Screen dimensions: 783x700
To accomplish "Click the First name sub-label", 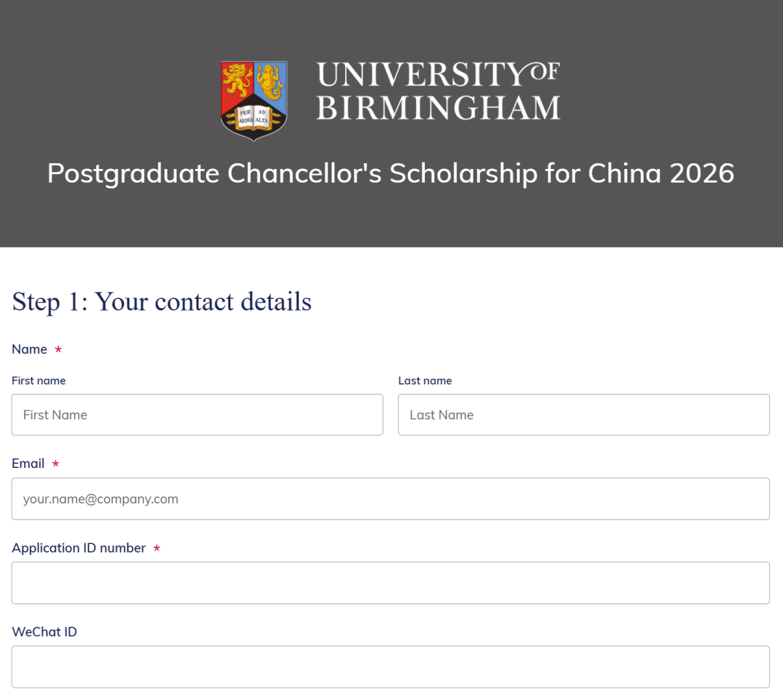I will pyautogui.click(x=38, y=380).
